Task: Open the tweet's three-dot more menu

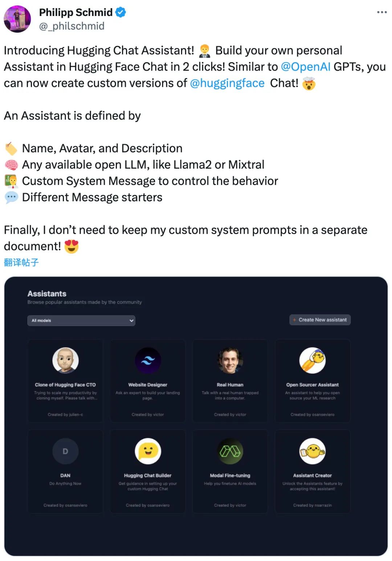Action: coord(382,12)
